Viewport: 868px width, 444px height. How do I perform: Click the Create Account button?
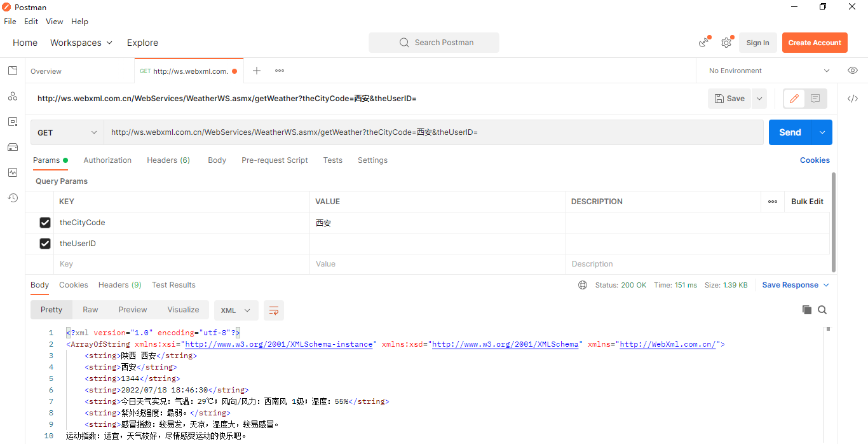tap(815, 43)
